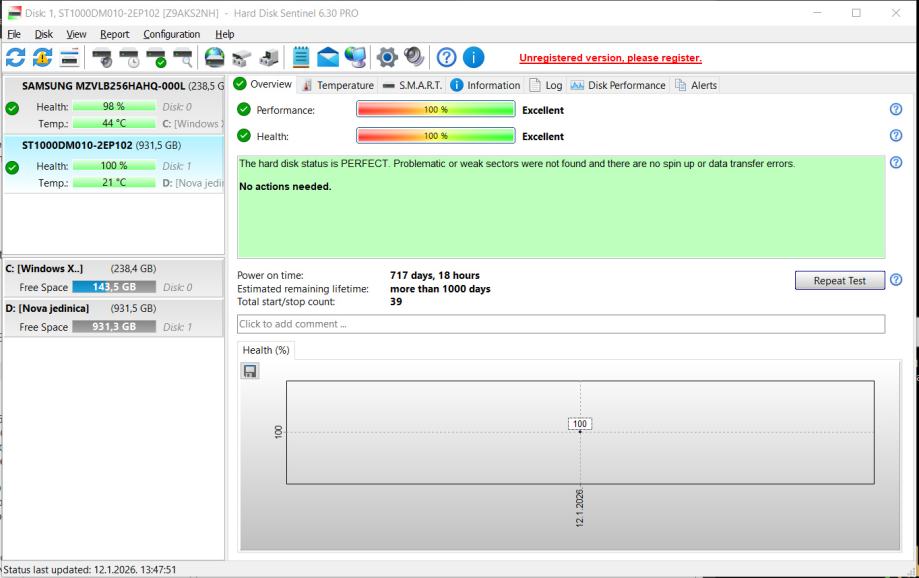919x578 pixels.
Task: Click the Unregistered version register link
Action: 610,58
